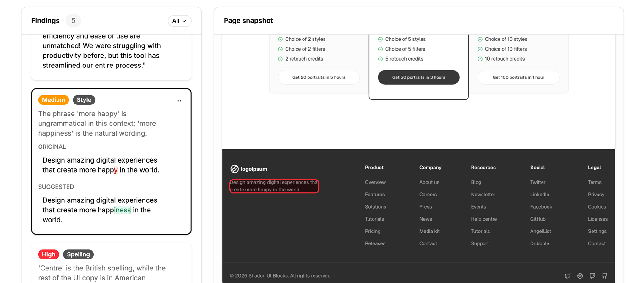Select the SUGGESTED replacement text with 'happiness'

100,210
